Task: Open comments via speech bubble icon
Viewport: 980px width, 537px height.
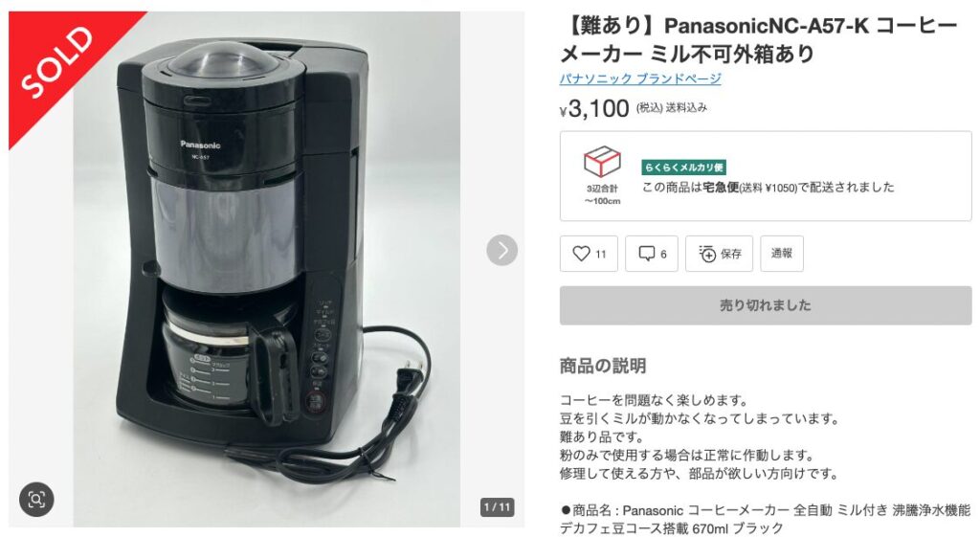Action: 646,253
